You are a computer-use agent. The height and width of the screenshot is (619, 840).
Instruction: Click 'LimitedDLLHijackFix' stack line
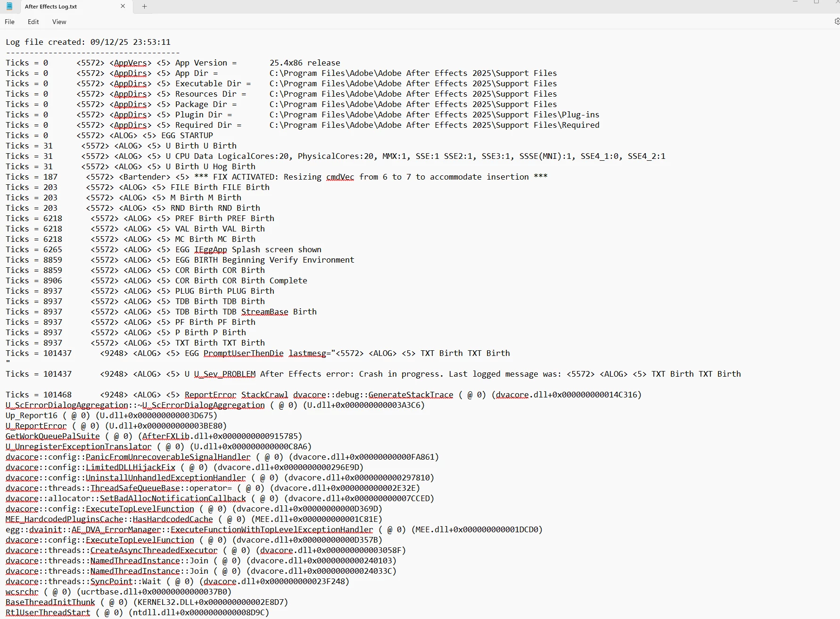pyautogui.click(x=184, y=467)
